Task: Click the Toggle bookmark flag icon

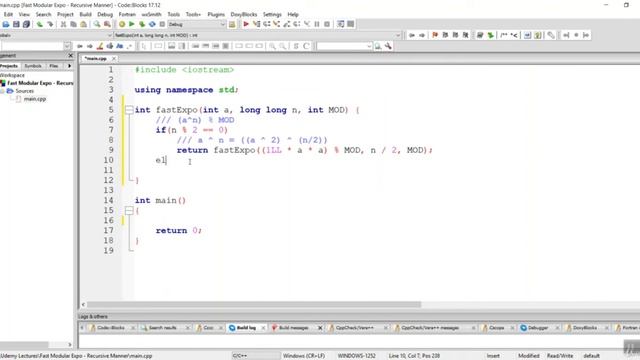Action: click(435, 36)
